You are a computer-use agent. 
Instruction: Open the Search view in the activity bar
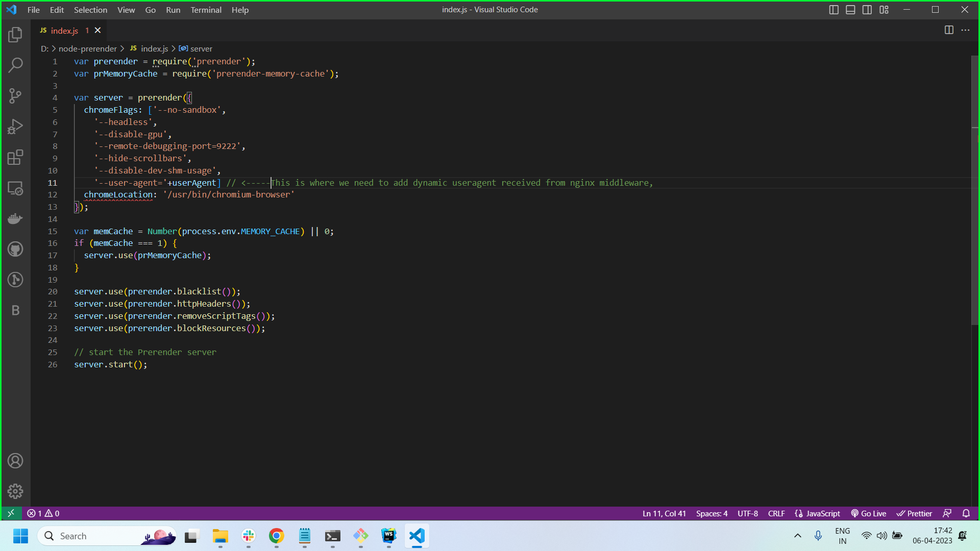pyautogui.click(x=15, y=65)
